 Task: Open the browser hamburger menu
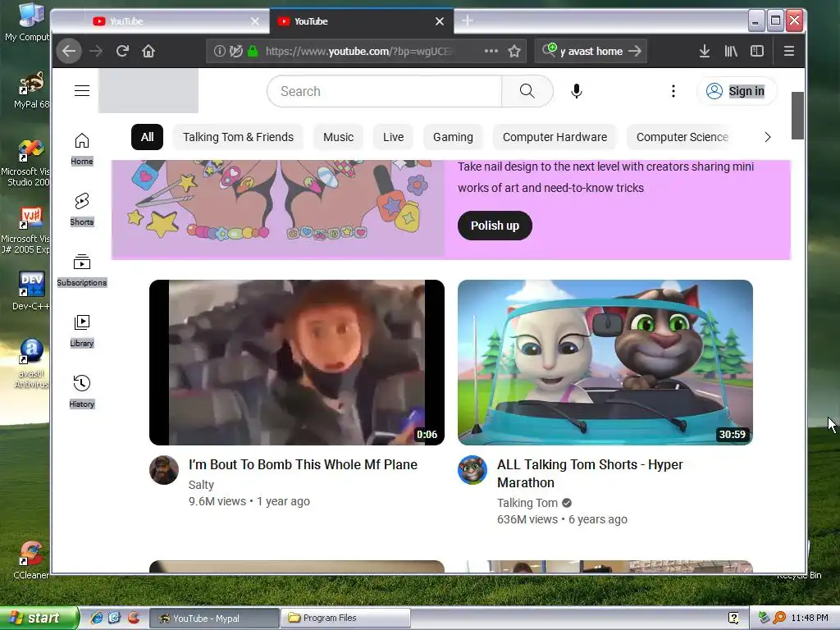[x=789, y=51]
